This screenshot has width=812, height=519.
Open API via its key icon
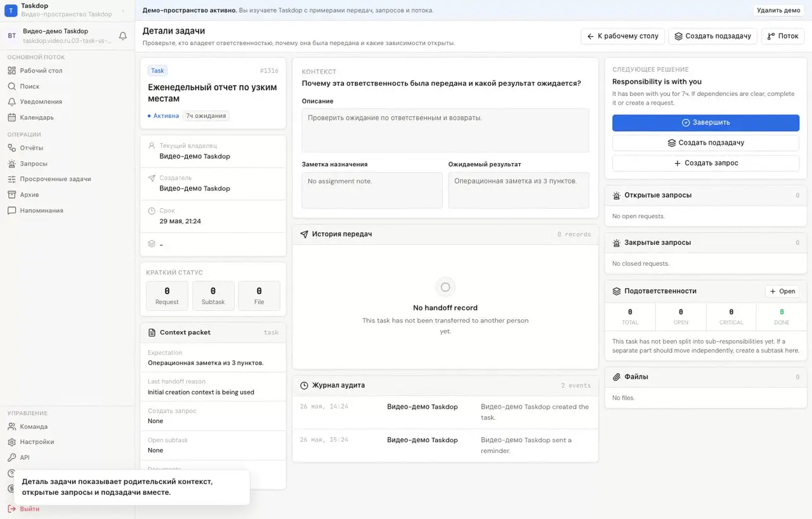pyautogui.click(x=11, y=457)
